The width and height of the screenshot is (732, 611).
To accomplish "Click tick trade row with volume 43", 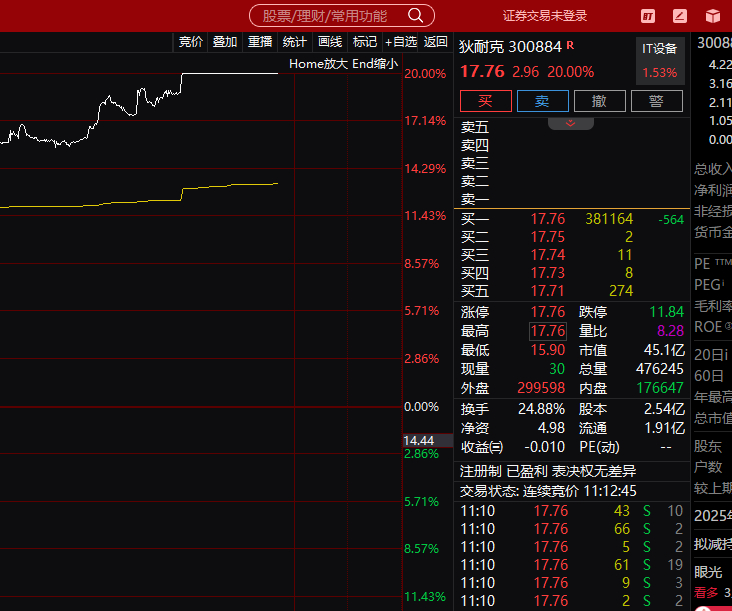I will click(572, 511).
